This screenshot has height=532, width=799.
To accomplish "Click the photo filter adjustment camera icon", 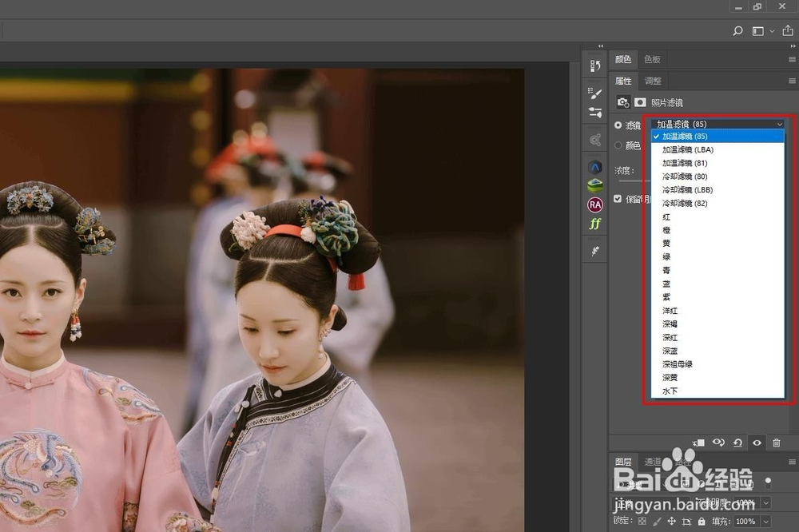I will [623, 102].
